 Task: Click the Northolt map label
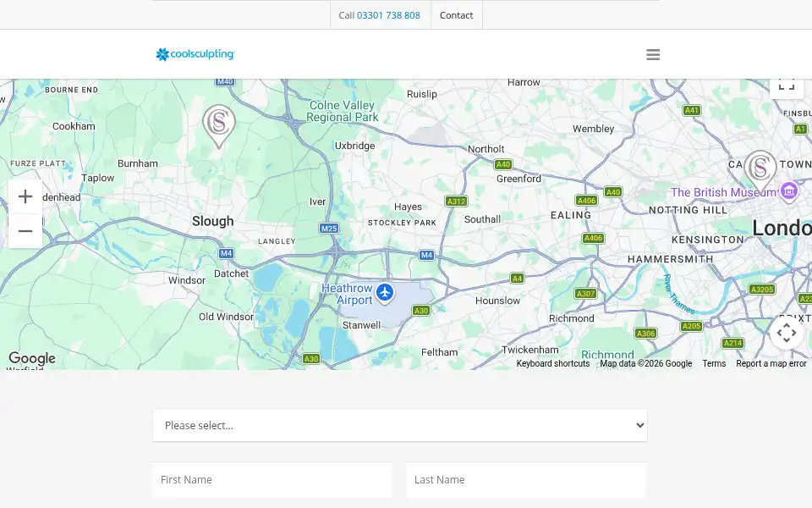(x=486, y=149)
